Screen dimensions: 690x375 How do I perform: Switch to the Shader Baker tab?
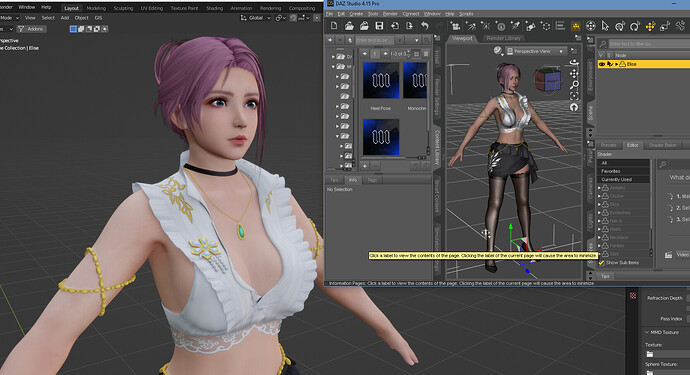(x=663, y=145)
